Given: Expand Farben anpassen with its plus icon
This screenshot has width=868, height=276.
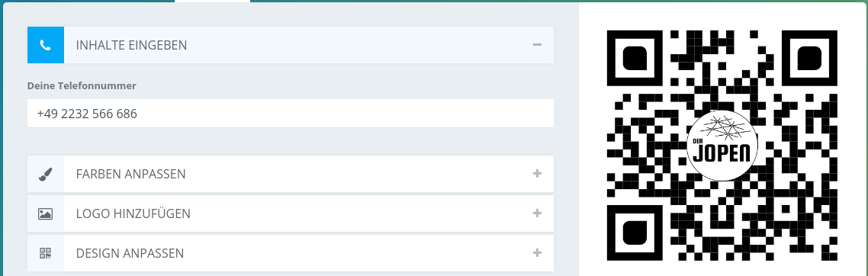Looking at the screenshot, I should click(x=537, y=174).
